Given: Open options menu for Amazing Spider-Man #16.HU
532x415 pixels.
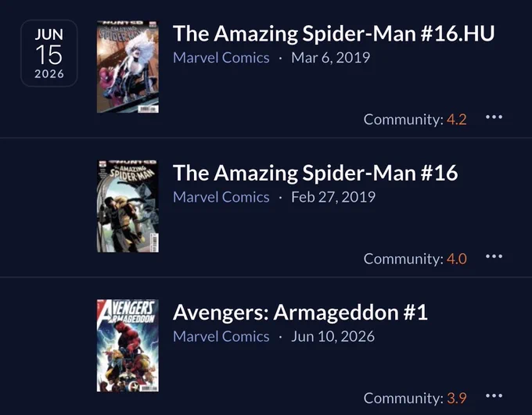Looking at the screenshot, I should pos(494,117).
